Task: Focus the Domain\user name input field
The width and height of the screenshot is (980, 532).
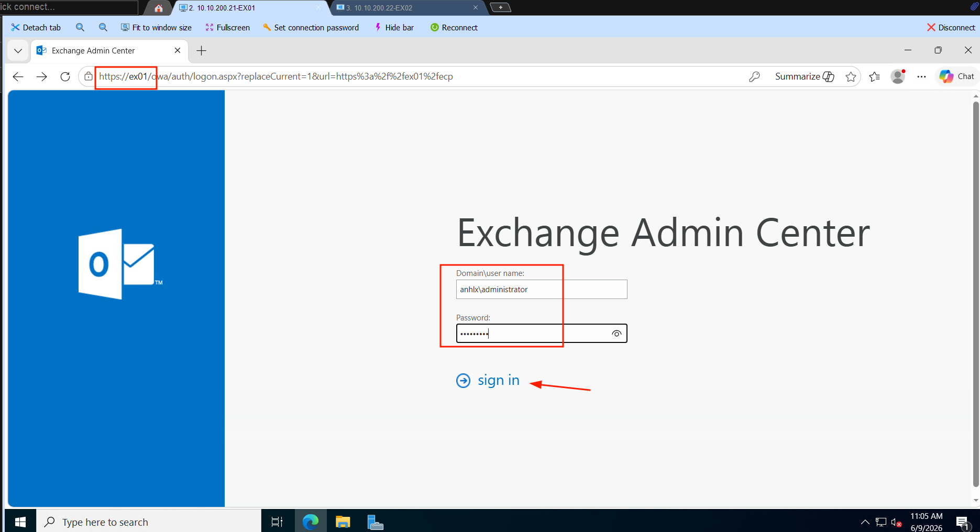Action: tap(541, 290)
